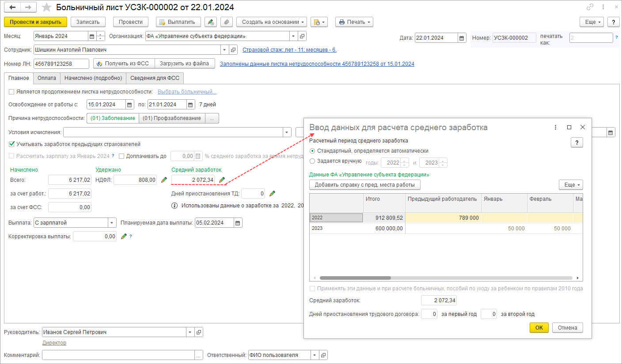Select Стандартный, определяется автоматически radio option

pyautogui.click(x=313, y=151)
